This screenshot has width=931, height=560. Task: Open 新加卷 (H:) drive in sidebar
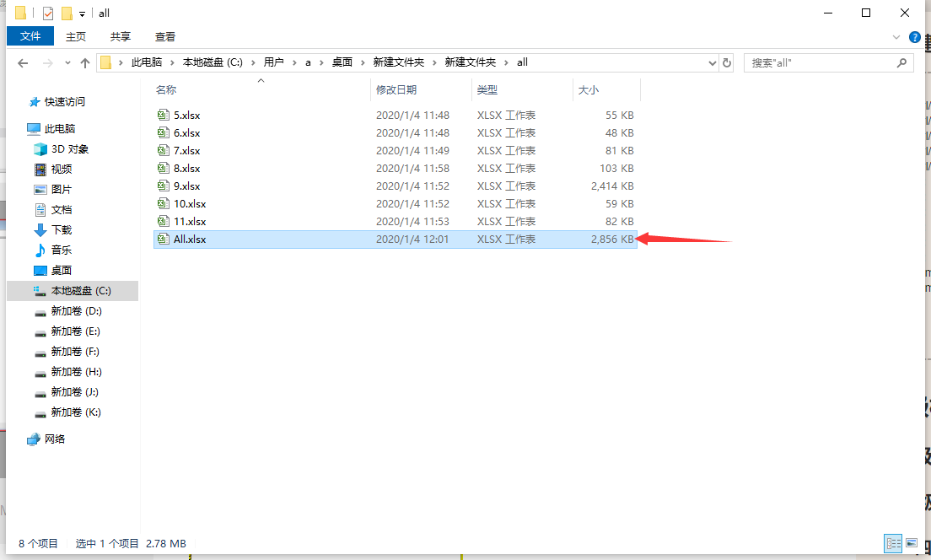point(76,371)
